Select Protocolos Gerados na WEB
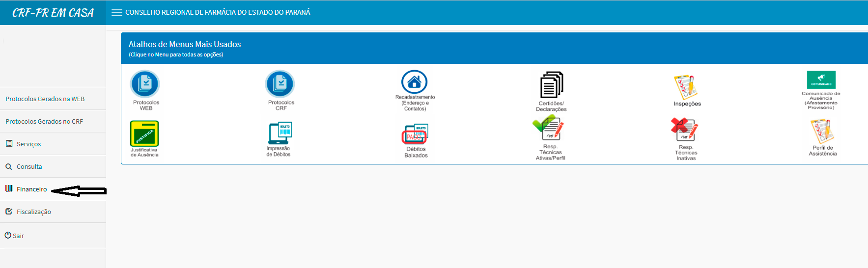 45,99
